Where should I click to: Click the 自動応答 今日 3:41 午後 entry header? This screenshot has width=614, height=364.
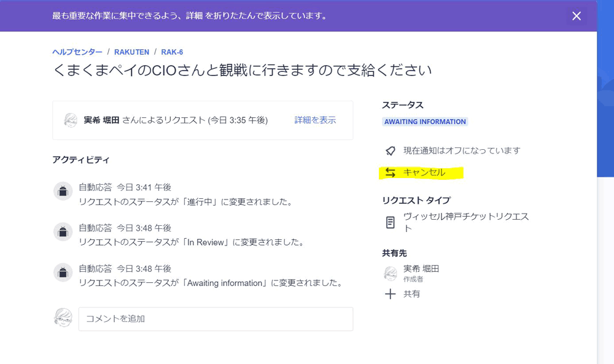[x=125, y=187]
